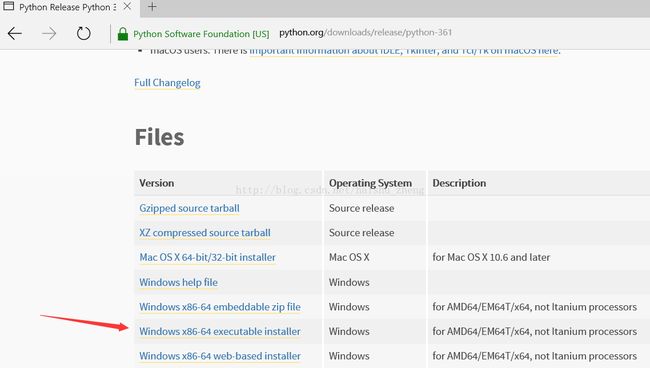This screenshot has height=368, width=650.
Task: Focus the python.org address bar URL
Action: coord(365,32)
